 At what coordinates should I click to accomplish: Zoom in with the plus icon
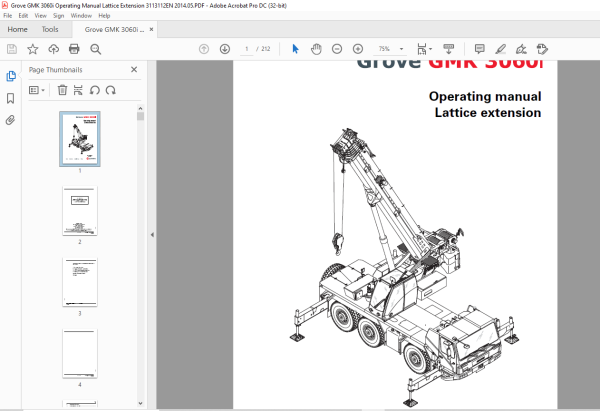click(x=358, y=49)
